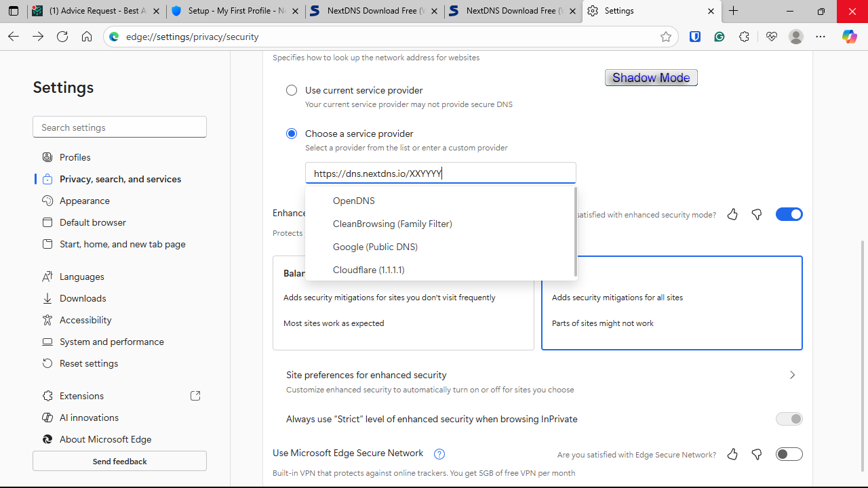Pick Cloudflare (1.1.1.1) provider
Viewport: 868px width, 488px height.
(439, 270)
